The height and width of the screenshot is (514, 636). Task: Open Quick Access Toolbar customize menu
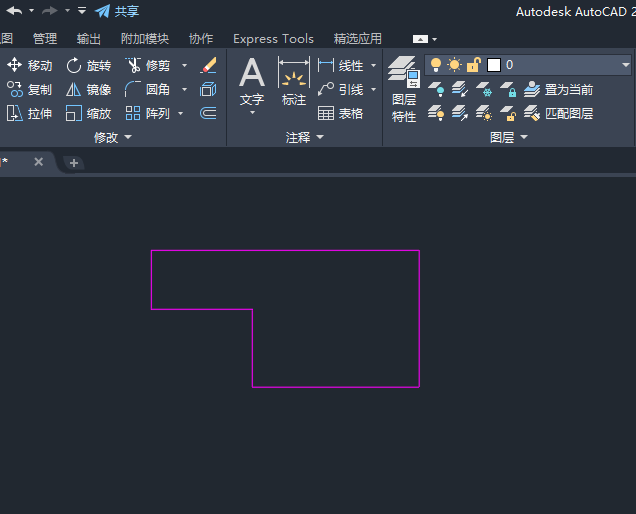82,11
